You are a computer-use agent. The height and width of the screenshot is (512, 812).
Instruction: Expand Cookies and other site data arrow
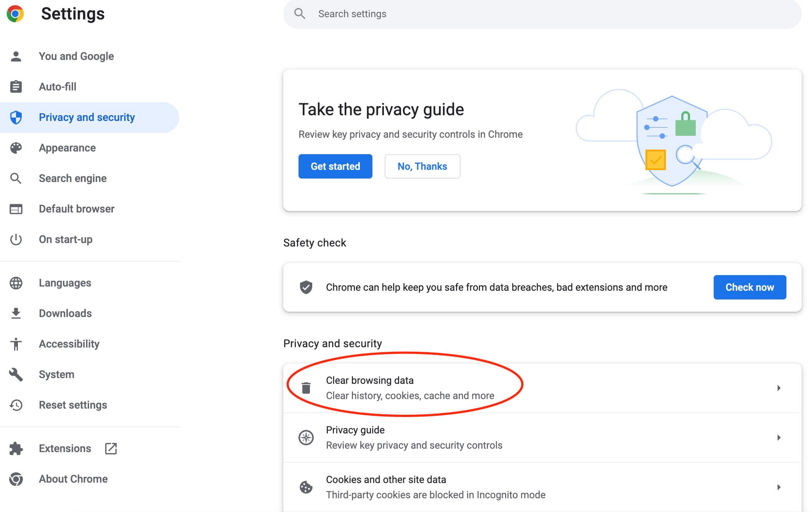779,487
